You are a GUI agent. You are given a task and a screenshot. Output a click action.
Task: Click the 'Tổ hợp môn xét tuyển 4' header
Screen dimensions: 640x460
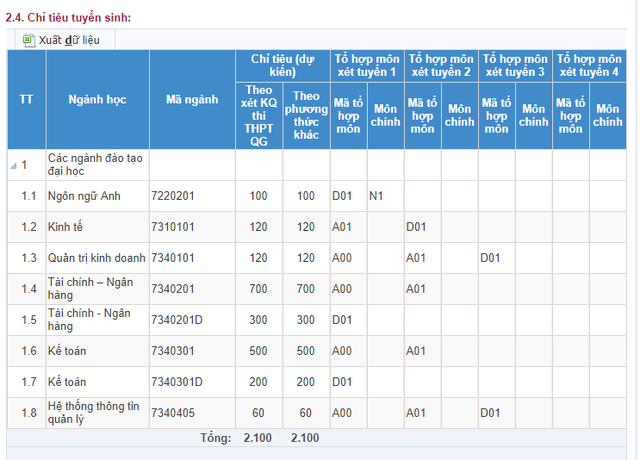[x=589, y=65]
